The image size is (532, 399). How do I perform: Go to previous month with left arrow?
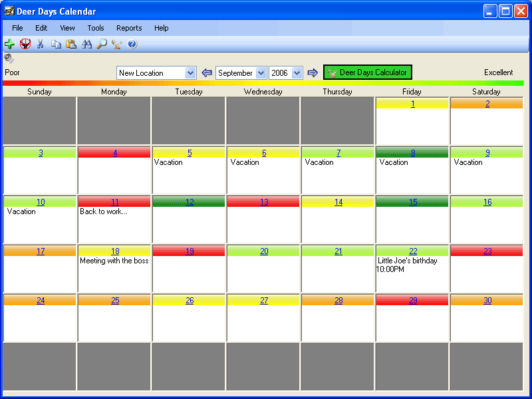pyautogui.click(x=207, y=72)
